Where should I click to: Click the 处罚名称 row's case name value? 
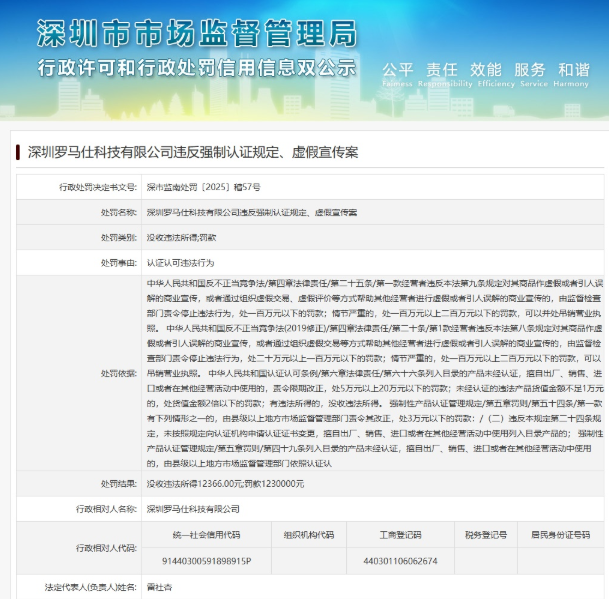252,212
